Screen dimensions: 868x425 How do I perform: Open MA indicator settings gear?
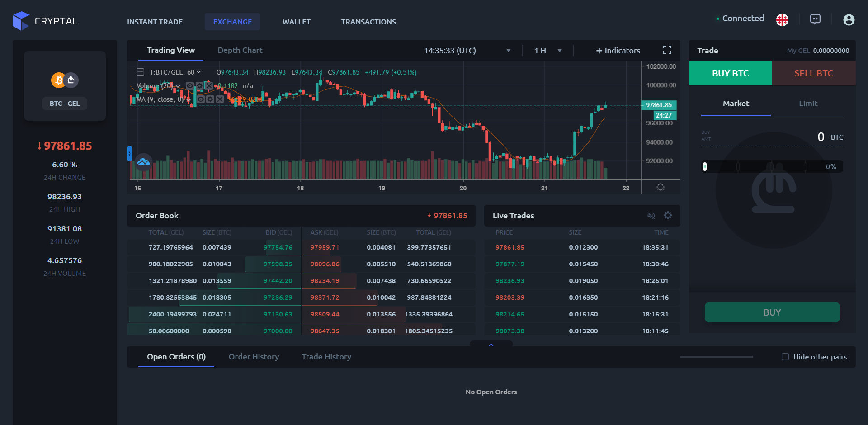[210, 99]
